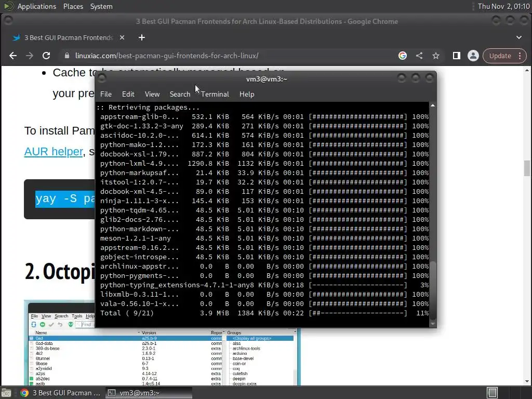This screenshot has height=399, width=532.
Task: Switch to vm3@vm3:~ taskbar entry
Action: tap(149, 393)
